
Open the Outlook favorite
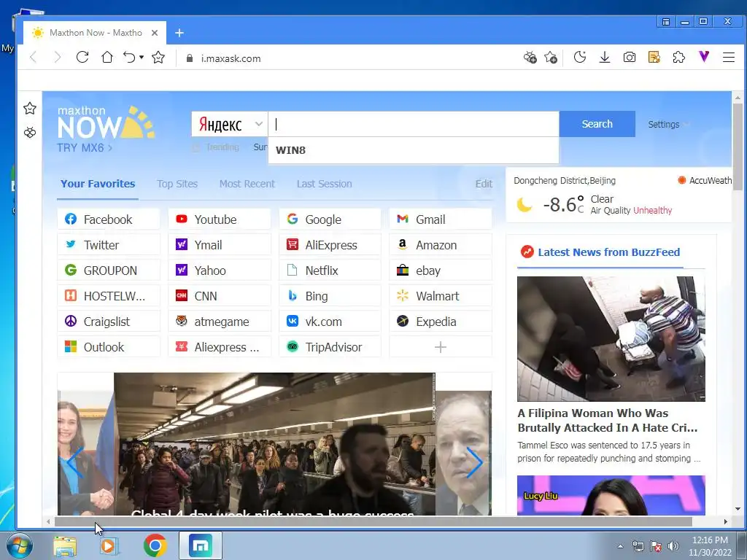[109, 347]
